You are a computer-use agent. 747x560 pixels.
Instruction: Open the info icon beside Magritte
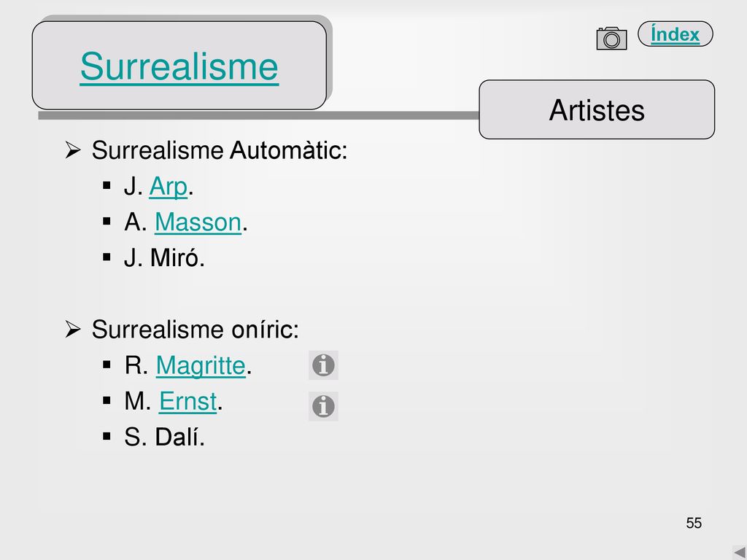323,365
